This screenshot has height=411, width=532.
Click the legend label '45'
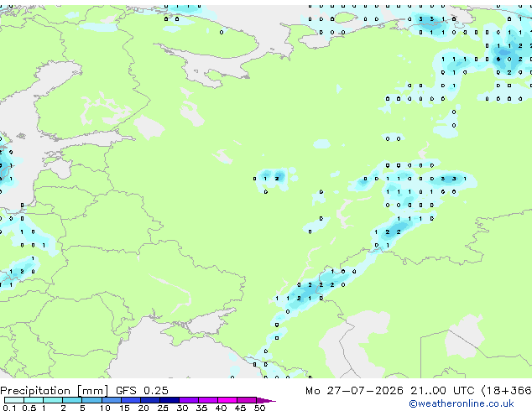click(x=241, y=408)
